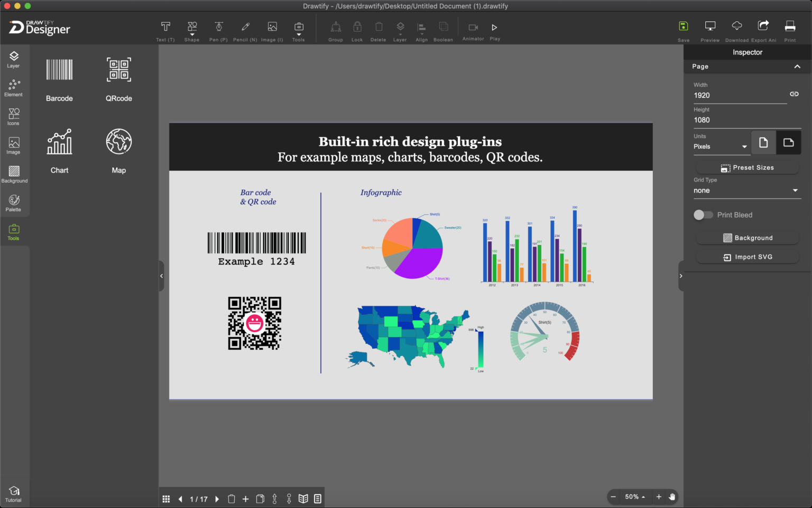Click the Import SVG button
The width and height of the screenshot is (812, 508).
click(747, 257)
